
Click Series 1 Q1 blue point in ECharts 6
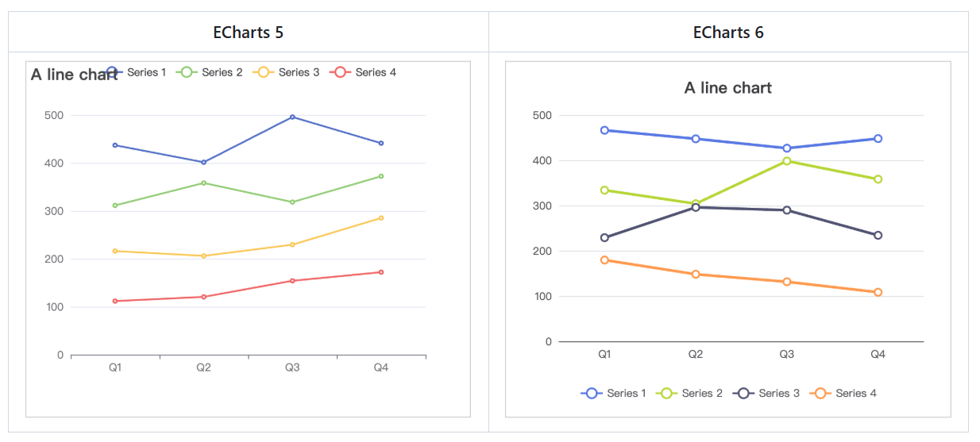(604, 130)
